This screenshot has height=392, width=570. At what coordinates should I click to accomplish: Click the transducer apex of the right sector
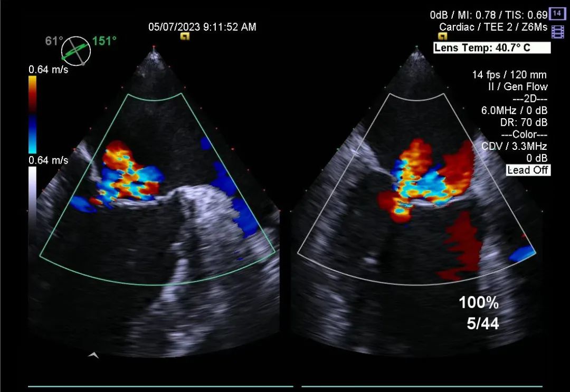pos(416,47)
